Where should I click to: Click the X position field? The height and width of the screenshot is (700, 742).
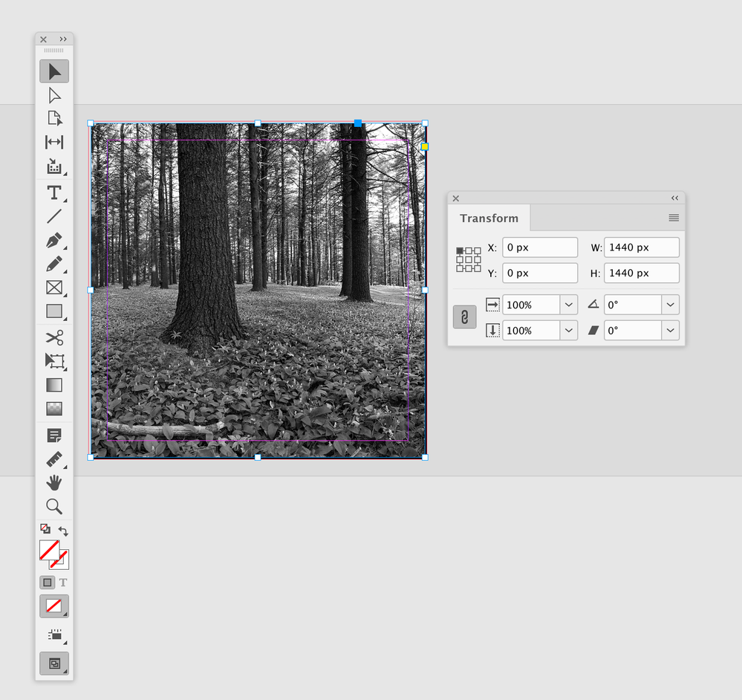540,247
